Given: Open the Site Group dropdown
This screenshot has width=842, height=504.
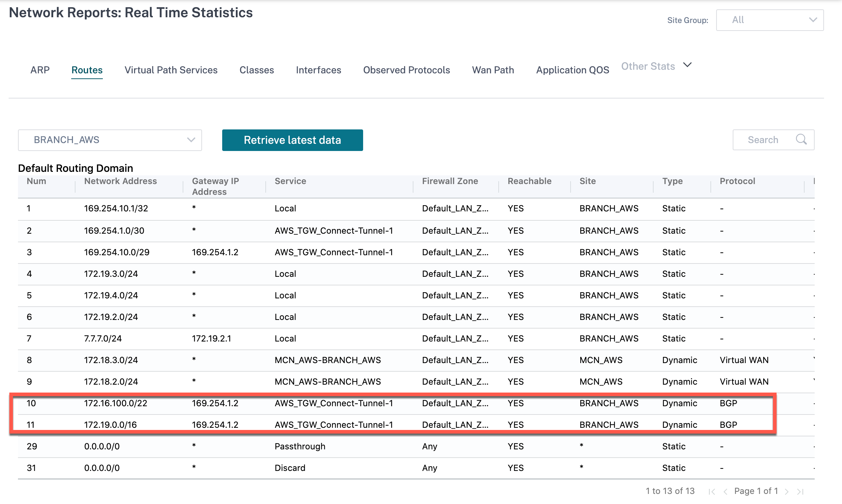Looking at the screenshot, I should [770, 20].
